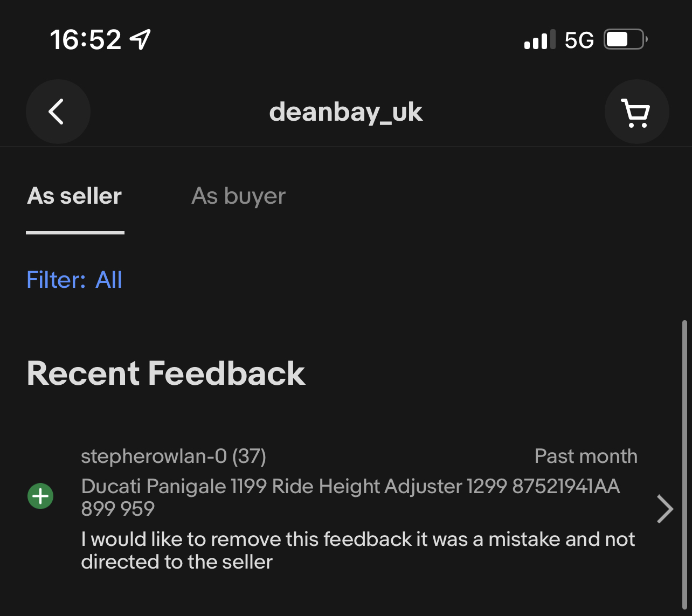Image resolution: width=692 pixels, height=616 pixels.
Task: Open the Filter: All dropdown
Action: [74, 280]
